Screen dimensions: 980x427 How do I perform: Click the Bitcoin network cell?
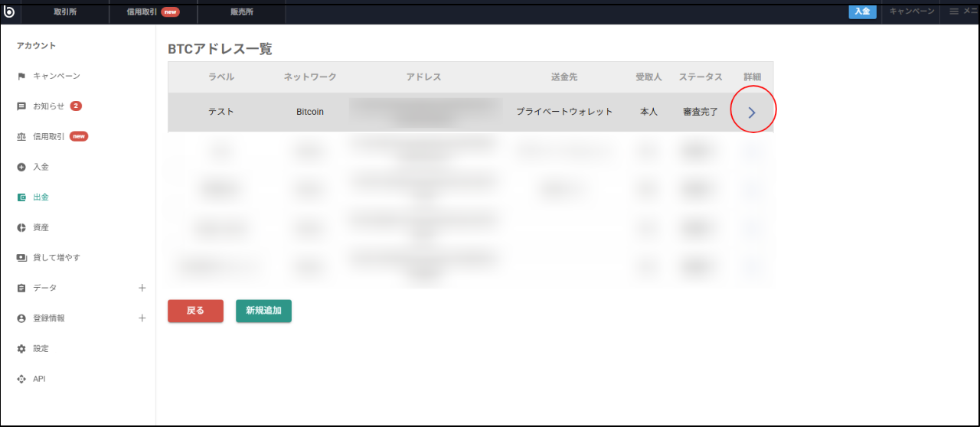pos(310,112)
